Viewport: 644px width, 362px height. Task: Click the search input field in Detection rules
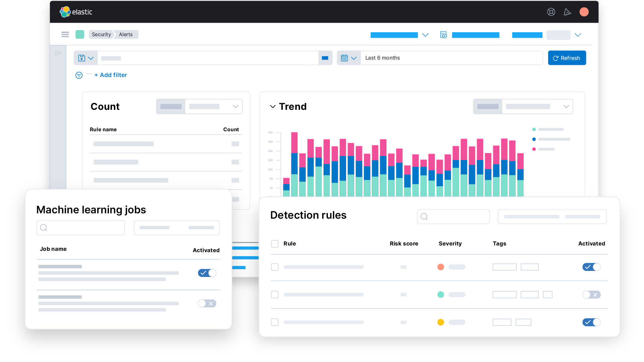click(x=453, y=217)
